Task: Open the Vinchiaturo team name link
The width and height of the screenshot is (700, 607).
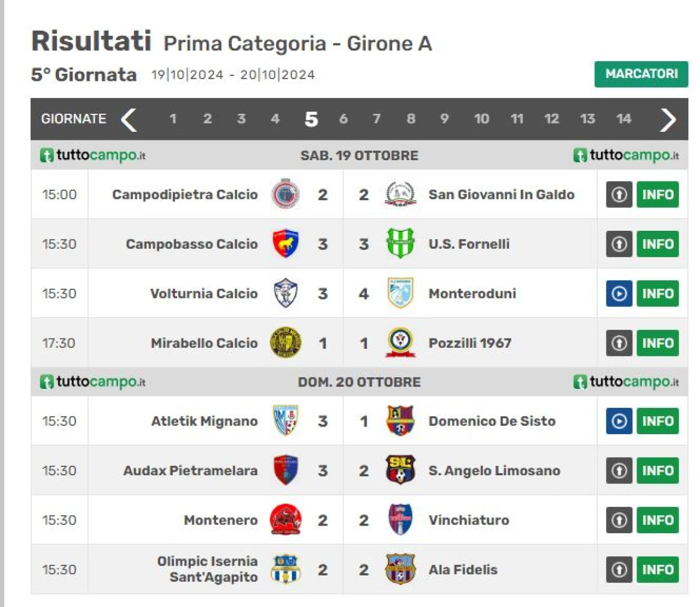Action: click(x=469, y=520)
